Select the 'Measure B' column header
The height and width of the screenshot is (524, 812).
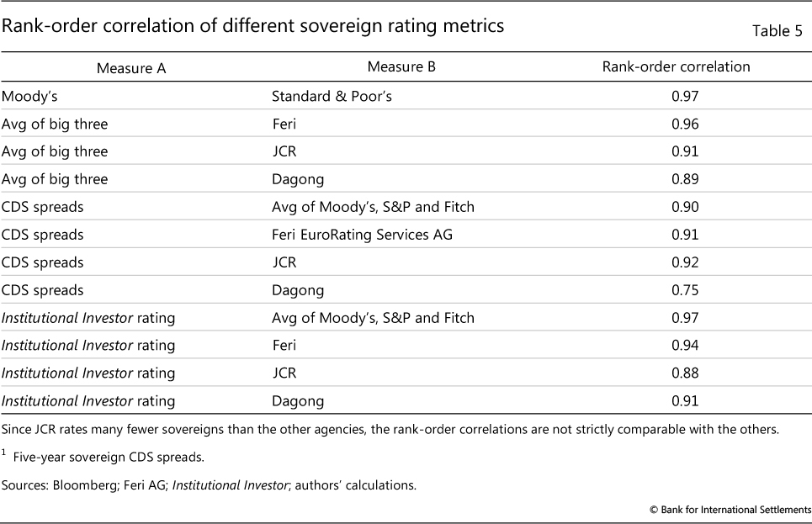coord(401,67)
